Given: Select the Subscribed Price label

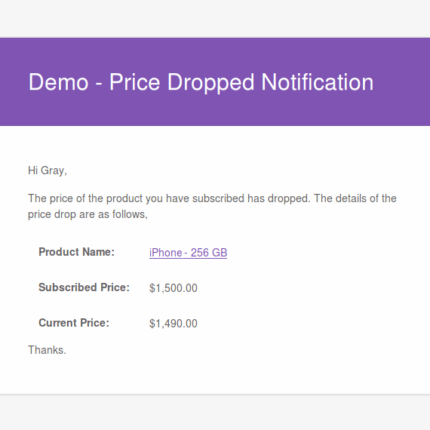Looking at the screenshot, I should click(x=84, y=287).
